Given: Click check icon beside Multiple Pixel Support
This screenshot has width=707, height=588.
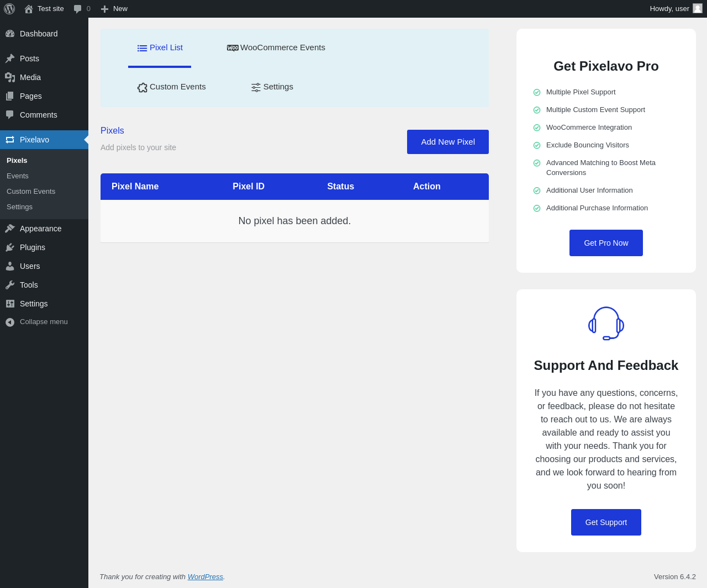Looking at the screenshot, I should (x=537, y=92).
